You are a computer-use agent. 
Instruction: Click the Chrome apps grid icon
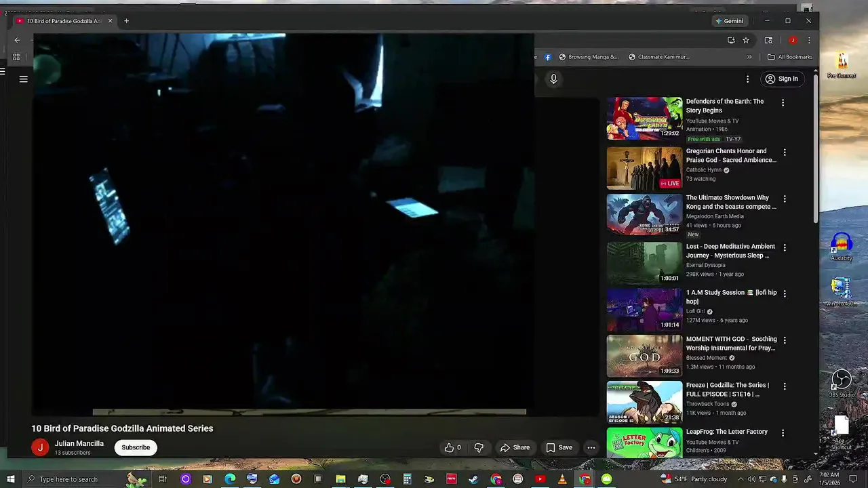click(x=16, y=57)
